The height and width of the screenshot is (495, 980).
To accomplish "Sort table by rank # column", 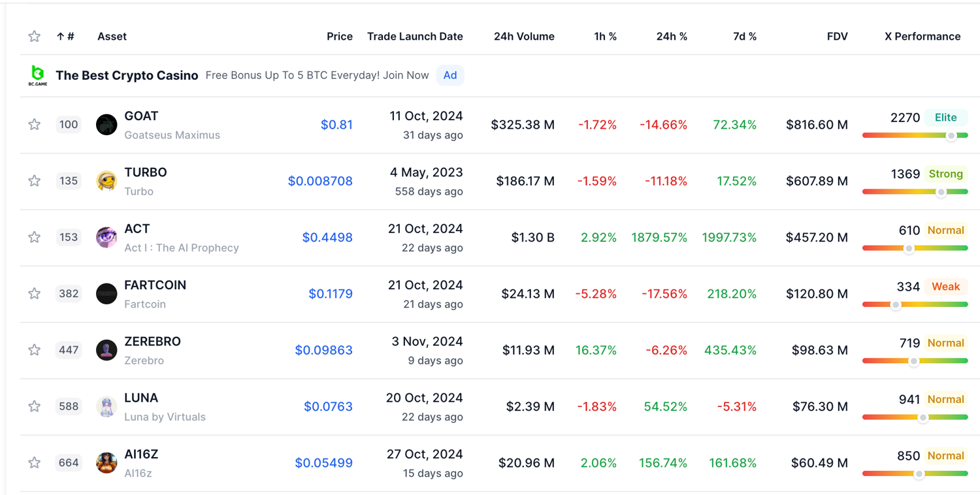I will (65, 37).
